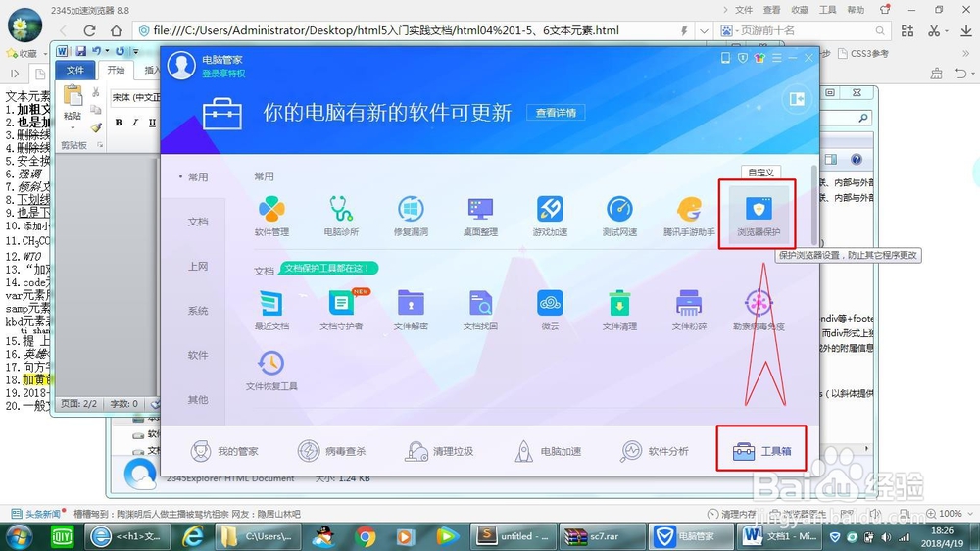
Task: Click the 100% browser zoom level
Action: [950, 514]
